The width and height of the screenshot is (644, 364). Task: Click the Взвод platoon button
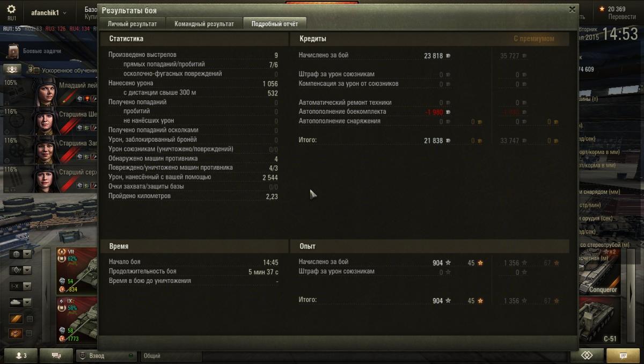point(106,355)
